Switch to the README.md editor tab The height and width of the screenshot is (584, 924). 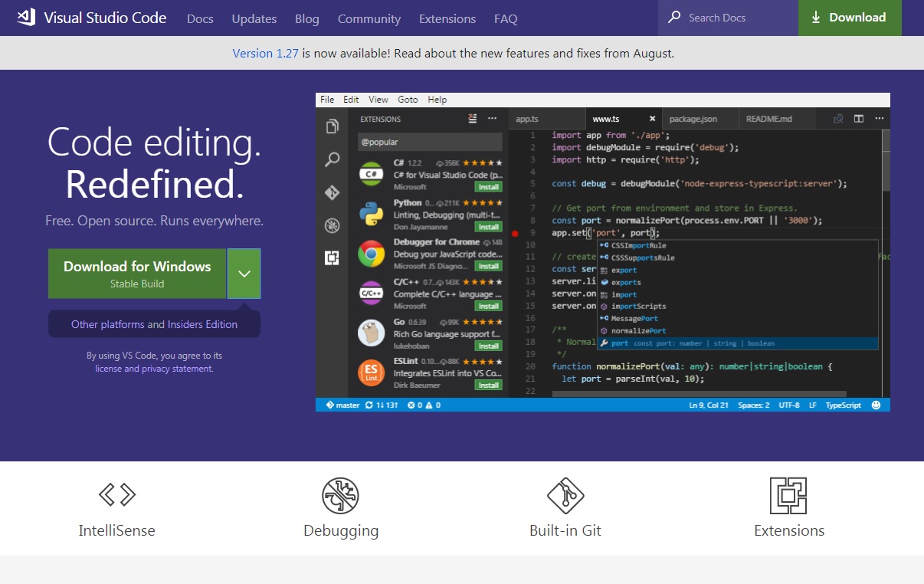coord(776,119)
